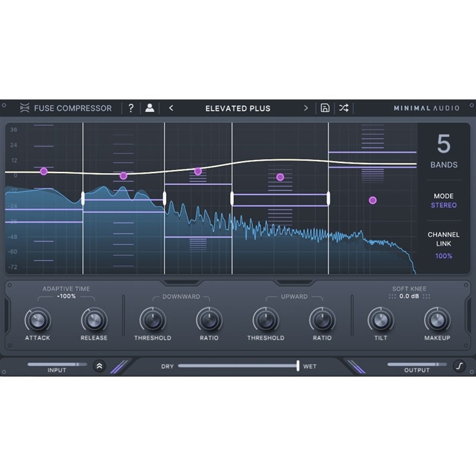Change the 5 bands count

443,144
